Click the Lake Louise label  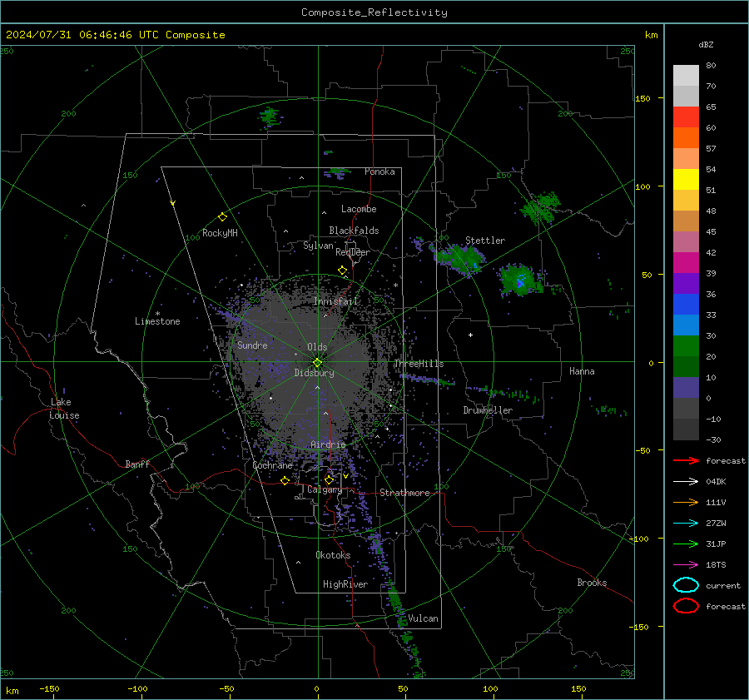click(x=64, y=409)
